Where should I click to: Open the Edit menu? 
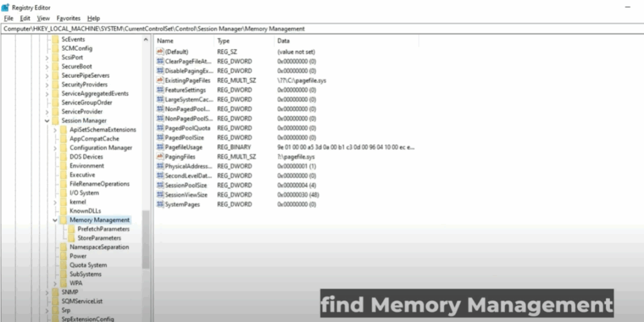(25, 18)
